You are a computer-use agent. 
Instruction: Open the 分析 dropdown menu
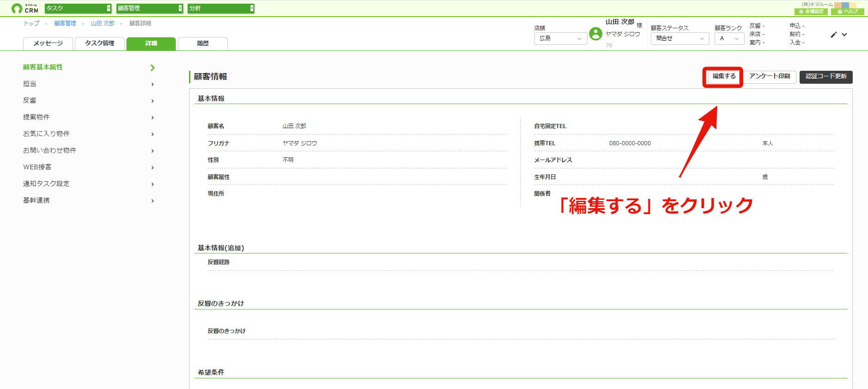tap(221, 8)
